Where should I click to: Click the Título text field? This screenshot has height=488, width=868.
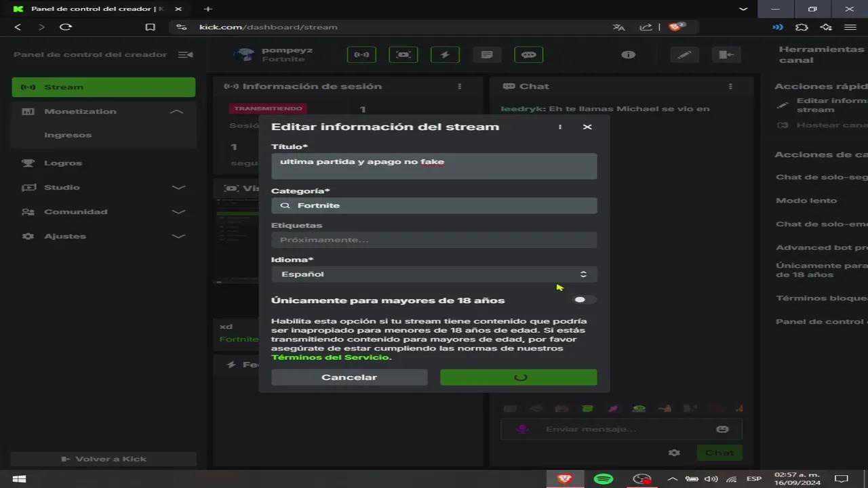coord(434,166)
